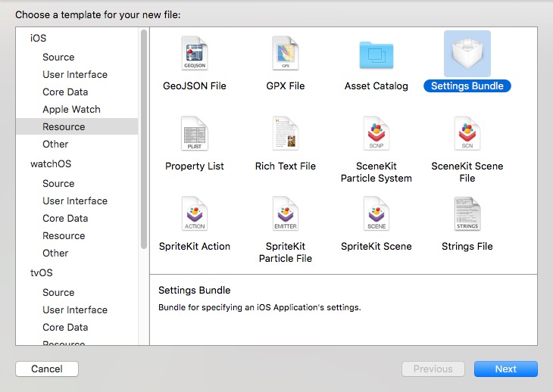Select the Strings File template icon
This screenshot has width=553, height=392.
(x=467, y=214)
